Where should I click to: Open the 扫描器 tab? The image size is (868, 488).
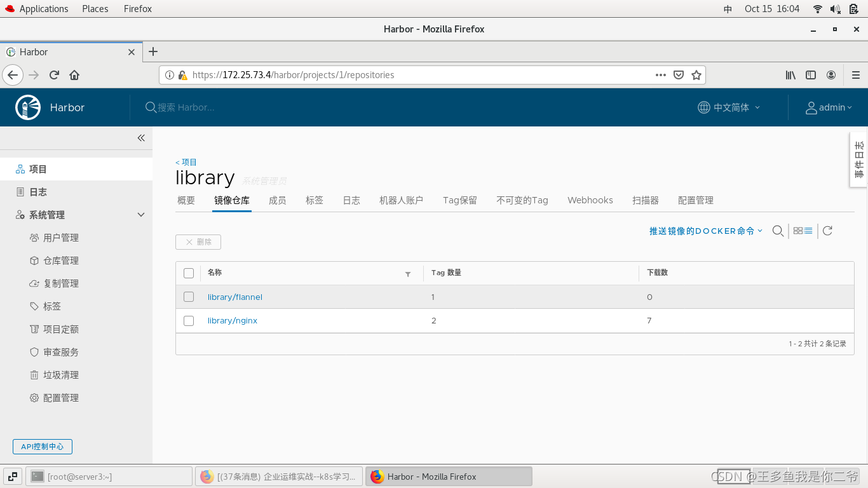646,200
